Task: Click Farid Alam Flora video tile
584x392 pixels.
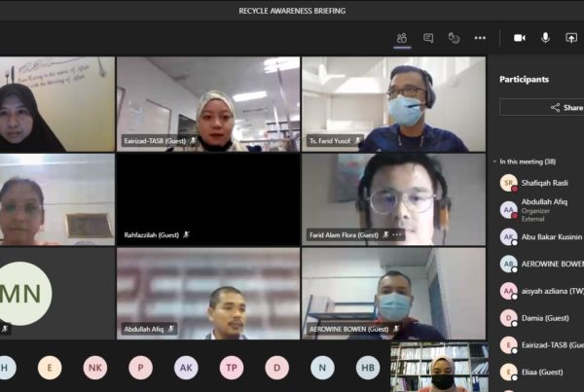Action: pos(393,199)
